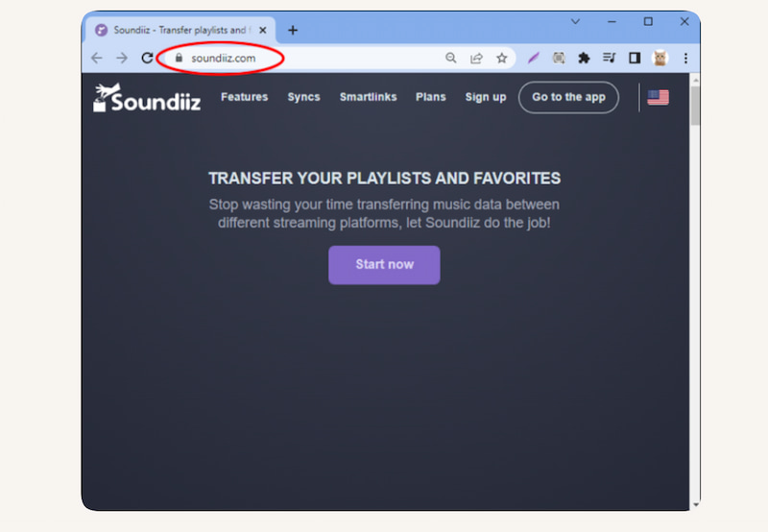Screen dimensions: 768x532
Task: Open Chrome's three-dot menu
Action: click(x=685, y=59)
